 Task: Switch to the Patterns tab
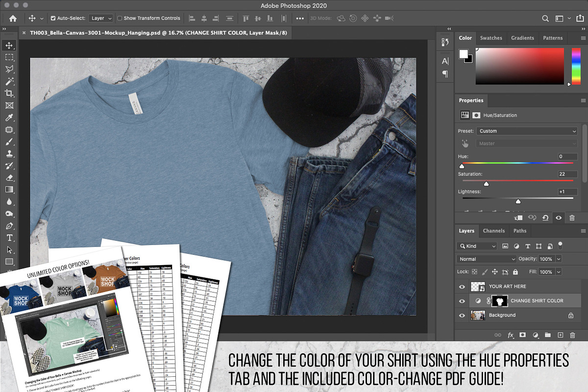tap(553, 38)
